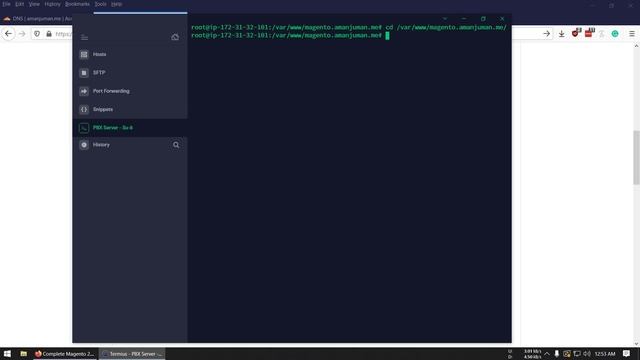Open SFTP section in Termius sidebar
Image resolution: width=640 pixels, height=360 pixels.
pos(130,73)
